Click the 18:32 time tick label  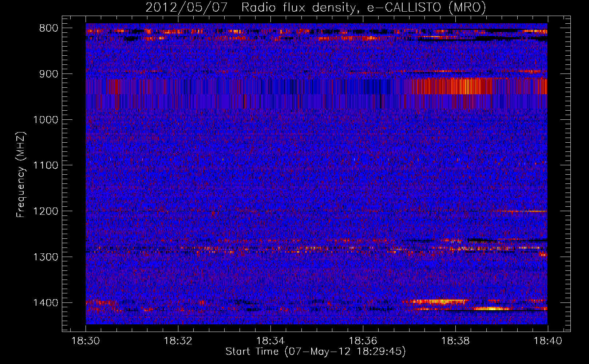point(178,341)
